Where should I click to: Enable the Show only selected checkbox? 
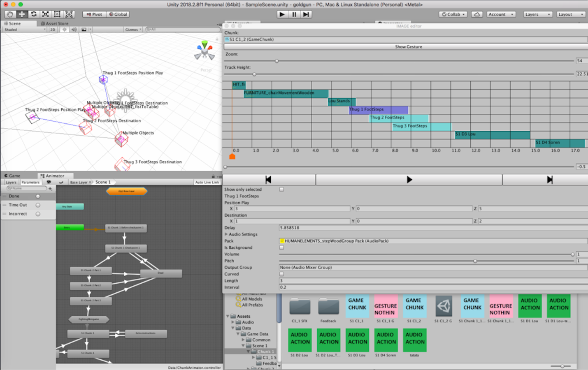point(281,190)
